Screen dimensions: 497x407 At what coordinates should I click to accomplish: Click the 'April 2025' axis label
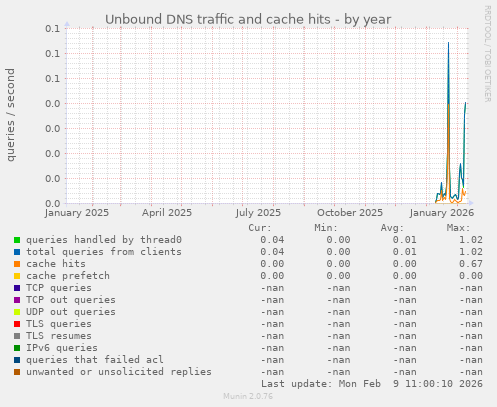[x=167, y=213]
